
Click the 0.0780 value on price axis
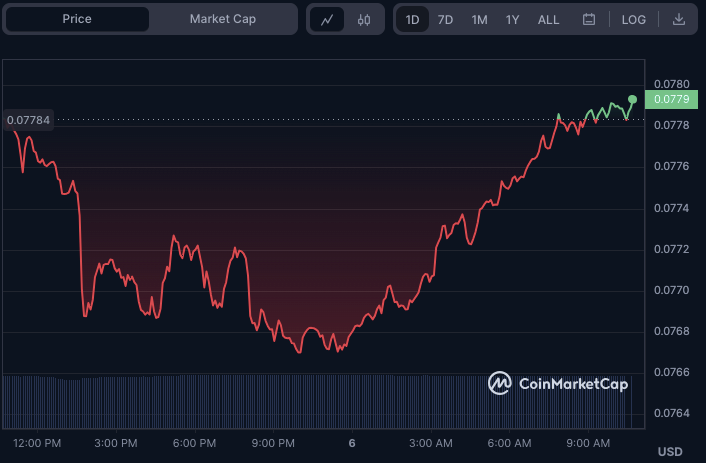tap(670, 84)
